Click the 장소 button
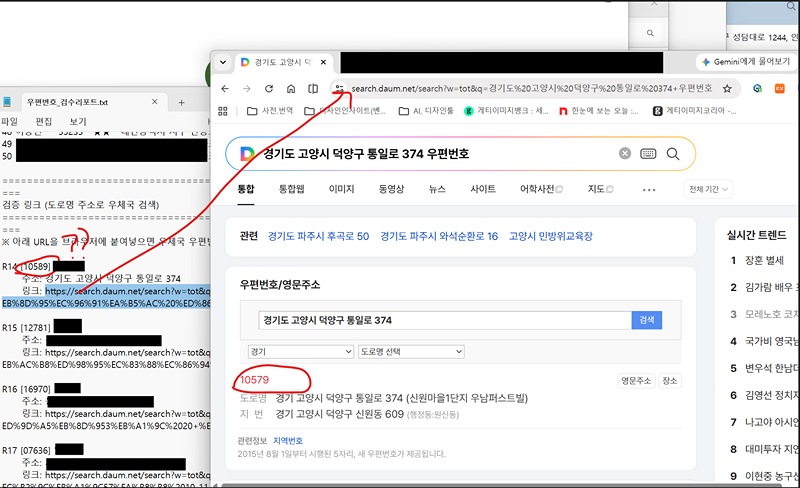 (x=669, y=381)
